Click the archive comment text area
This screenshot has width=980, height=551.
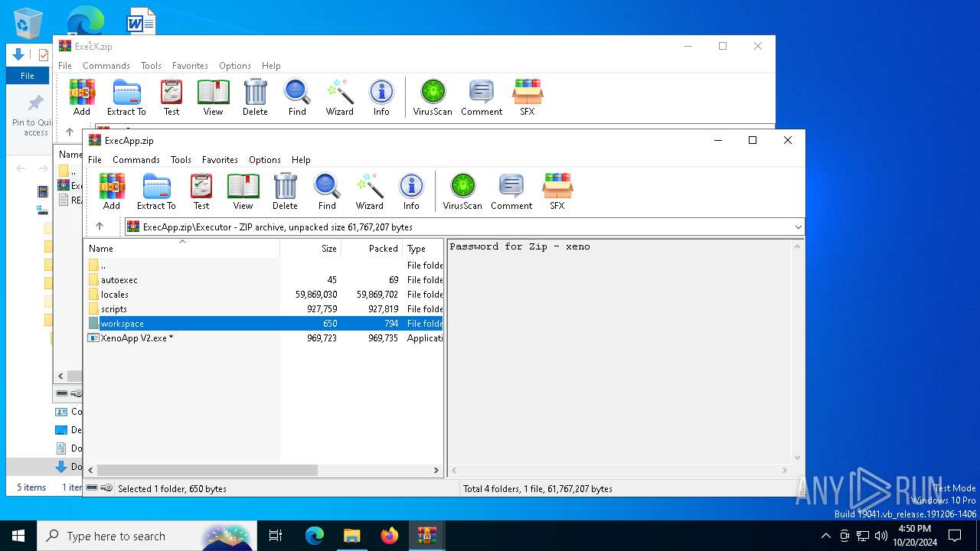(619, 352)
